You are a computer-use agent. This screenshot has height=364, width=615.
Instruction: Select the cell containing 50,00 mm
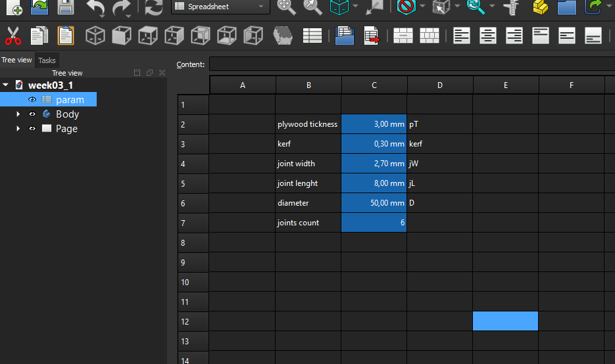click(374, 203)
